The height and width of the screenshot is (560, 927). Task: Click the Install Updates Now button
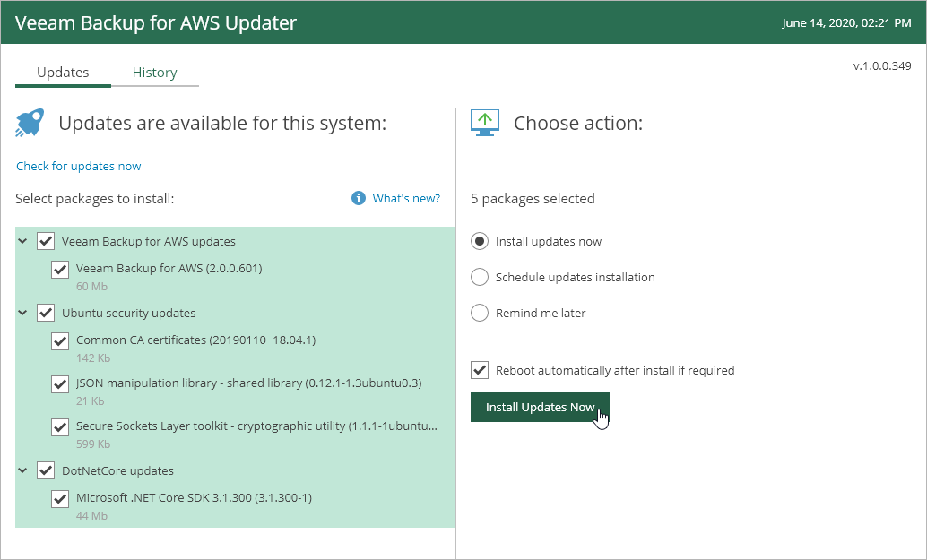pyautogui.click(x=540, y=407)
